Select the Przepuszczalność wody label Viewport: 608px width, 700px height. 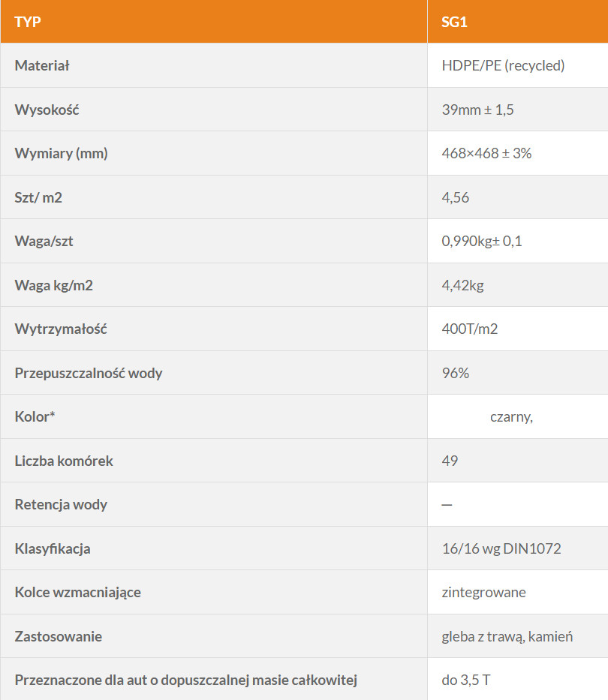[x=89, y=373]
